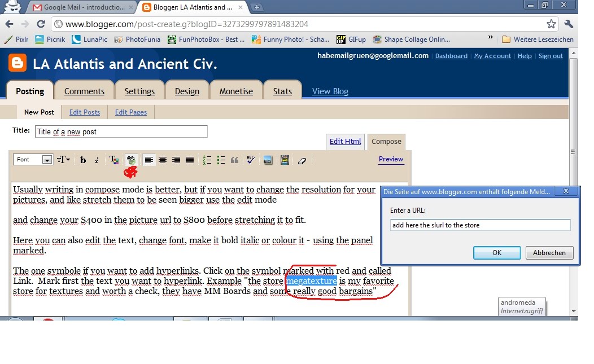594x364 pixels.
Task: Toggle bold formatting
Action: pyautogui.click(x=82, y=160)
